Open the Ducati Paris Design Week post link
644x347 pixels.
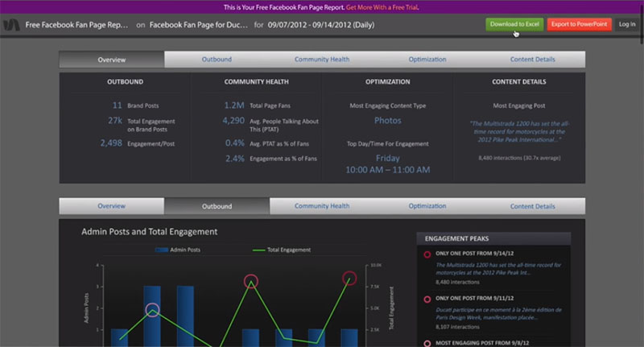point(497,313)
